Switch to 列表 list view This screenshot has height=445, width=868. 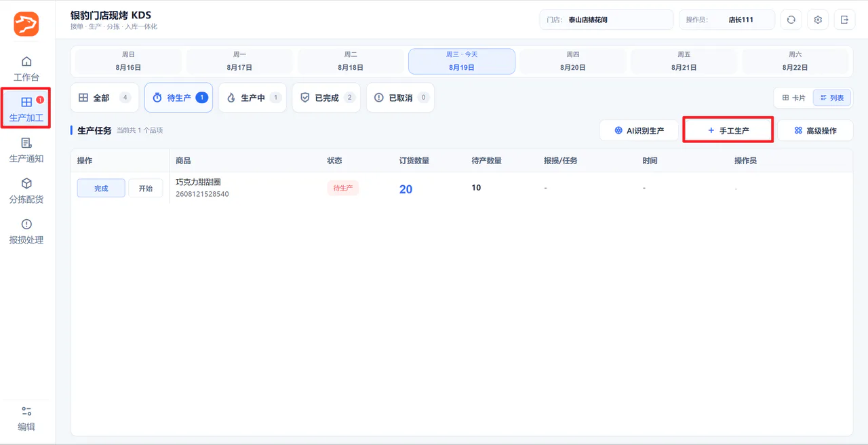point(831,98)
